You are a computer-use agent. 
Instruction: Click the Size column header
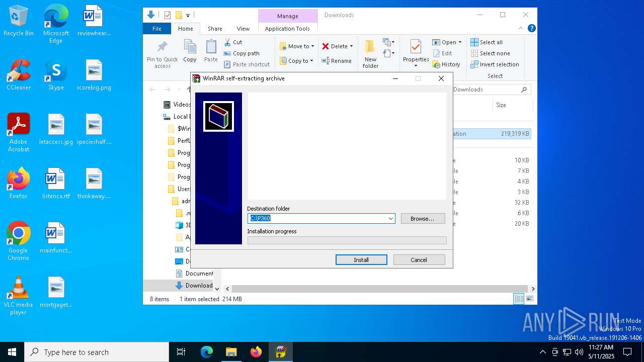512,105
